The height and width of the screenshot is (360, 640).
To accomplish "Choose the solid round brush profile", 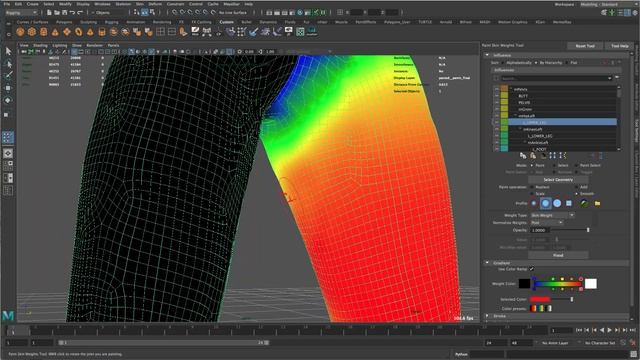I will pos(557,203).
